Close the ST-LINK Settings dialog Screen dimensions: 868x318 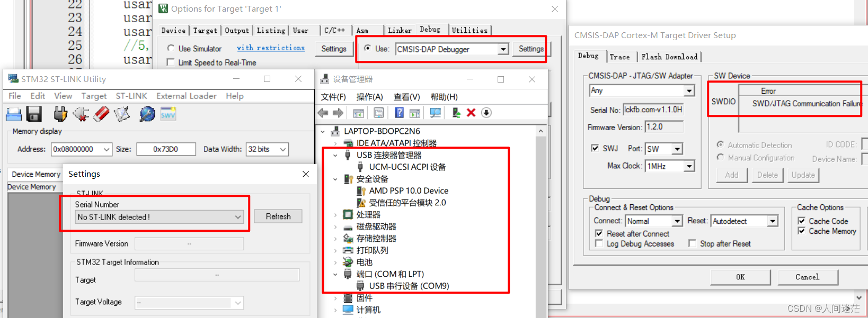pos(306,174)
